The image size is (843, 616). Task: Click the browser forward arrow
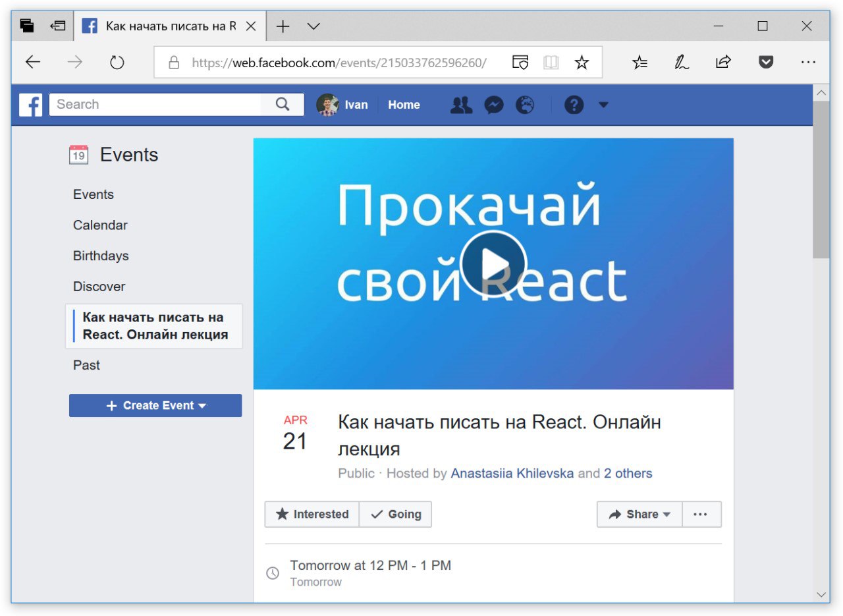click(x=75, y=63)
